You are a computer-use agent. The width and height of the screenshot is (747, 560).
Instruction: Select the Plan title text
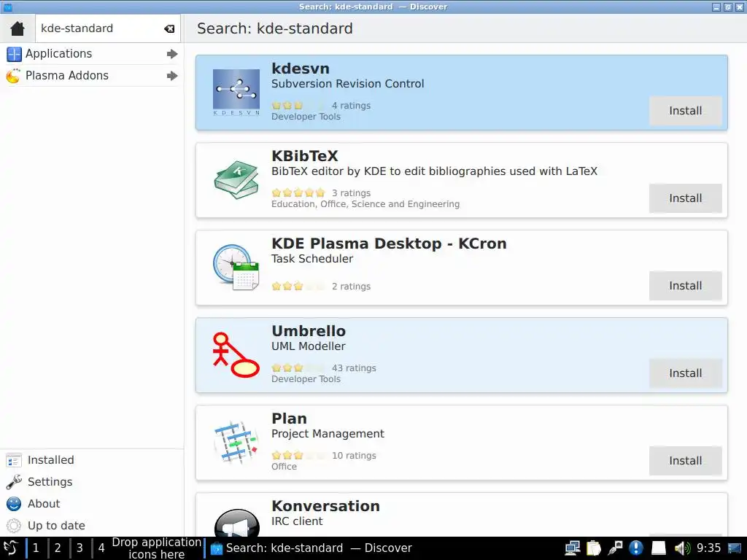[x=289, y=419]
